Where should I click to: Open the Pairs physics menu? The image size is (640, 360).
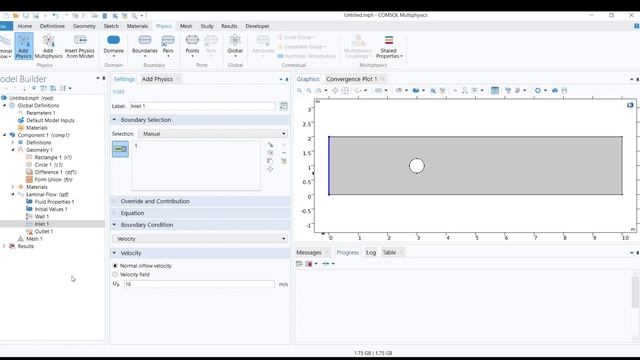tap(168, 46)
